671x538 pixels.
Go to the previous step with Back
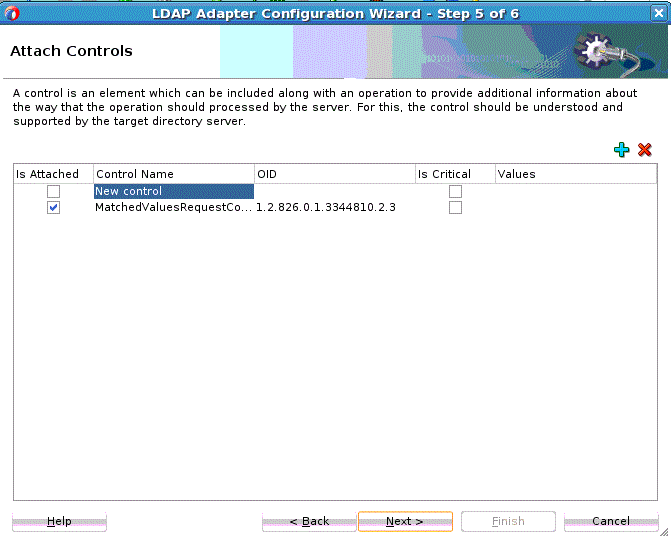(x=309, y=521)
